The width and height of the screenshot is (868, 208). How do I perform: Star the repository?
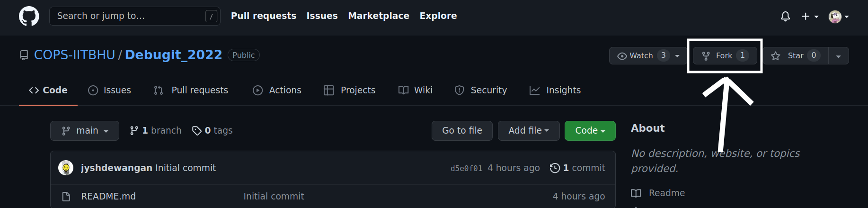click(796, 56)
